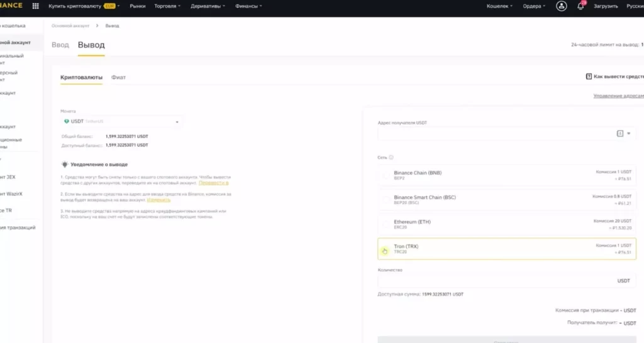644x343 pixels.
Task: Select Binance Chain (BNB) BEP2 network
Action: coord(507,175)
